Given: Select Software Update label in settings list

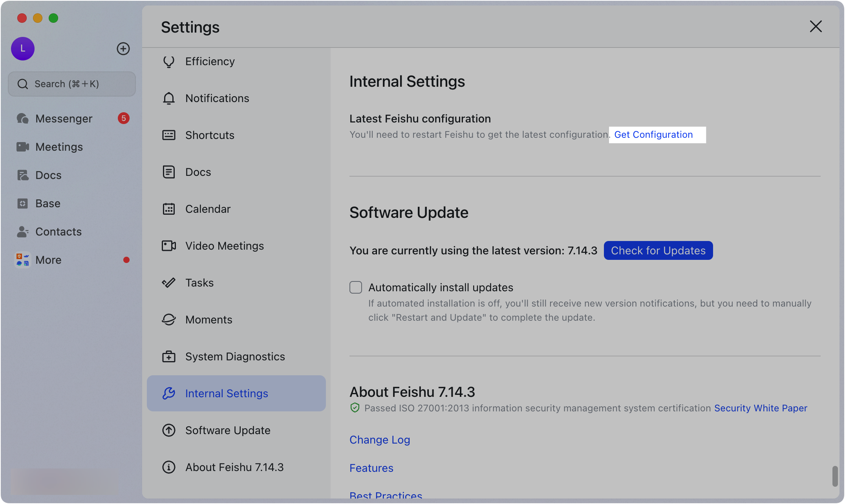Looking at the screenshot, I should (x=228, y=430).
